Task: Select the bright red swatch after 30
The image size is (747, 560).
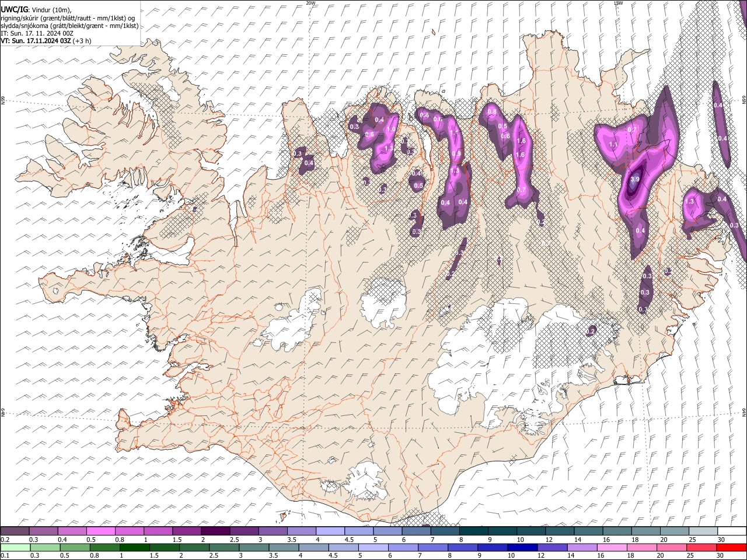Action: (732, 547)
